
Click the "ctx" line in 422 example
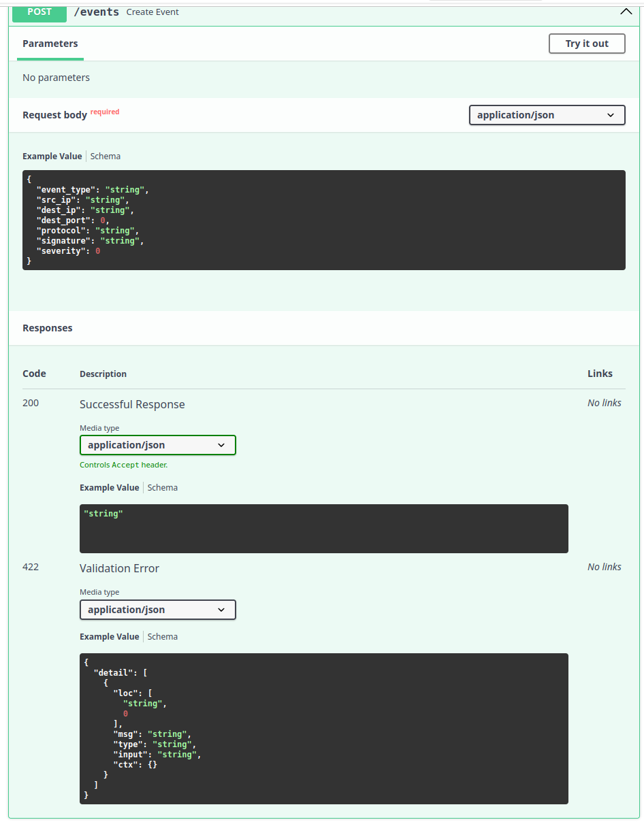tap(135, 765)
